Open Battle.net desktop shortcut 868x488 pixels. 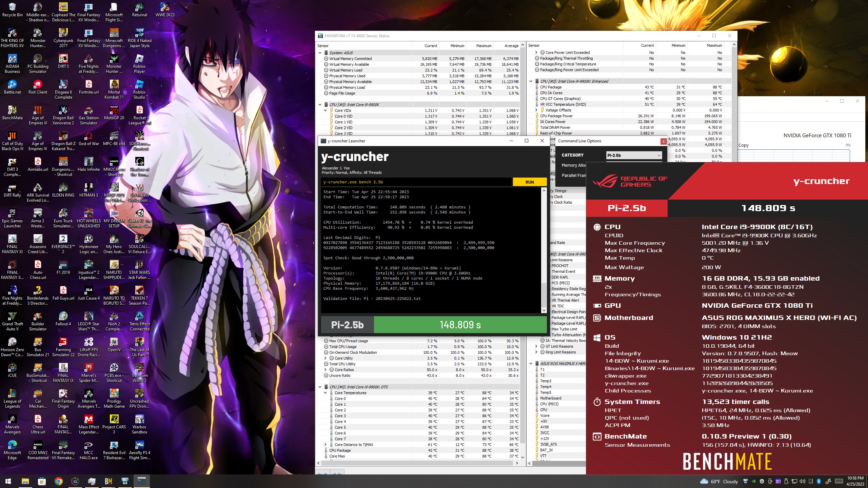12,87
